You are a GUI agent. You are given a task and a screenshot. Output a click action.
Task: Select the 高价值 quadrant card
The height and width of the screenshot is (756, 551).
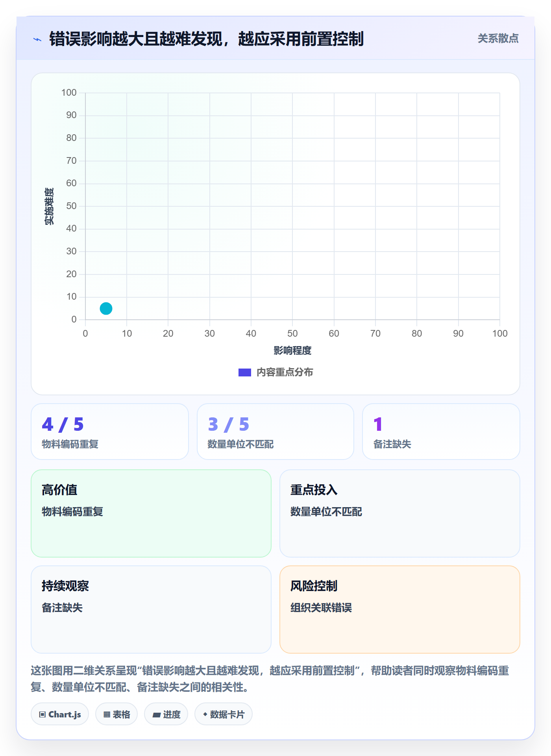151,513
